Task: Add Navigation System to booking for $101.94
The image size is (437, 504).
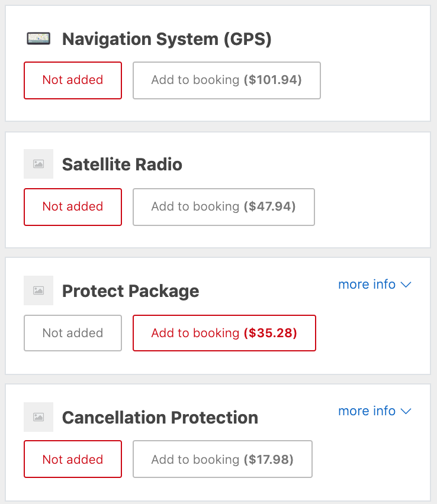Action: (x=227, y=80)
